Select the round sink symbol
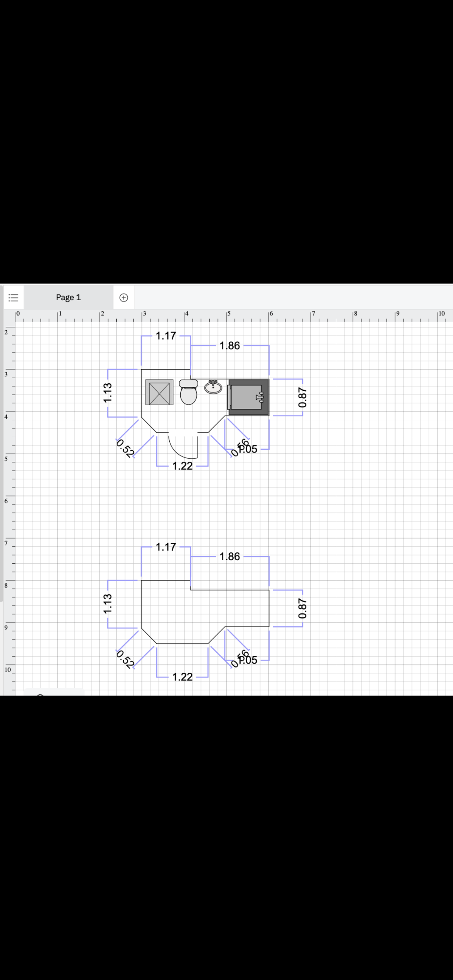 pyautogui.click(x=213, y=387)
